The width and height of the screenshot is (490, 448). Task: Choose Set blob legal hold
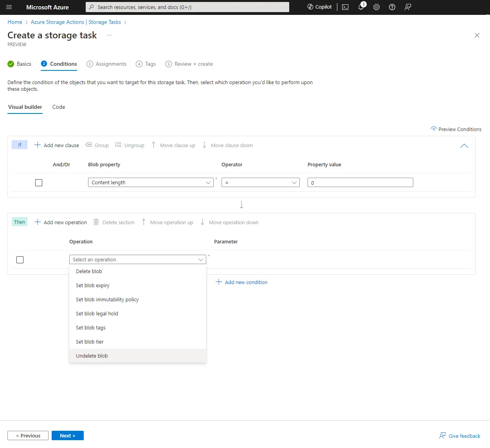coord(138,313)
